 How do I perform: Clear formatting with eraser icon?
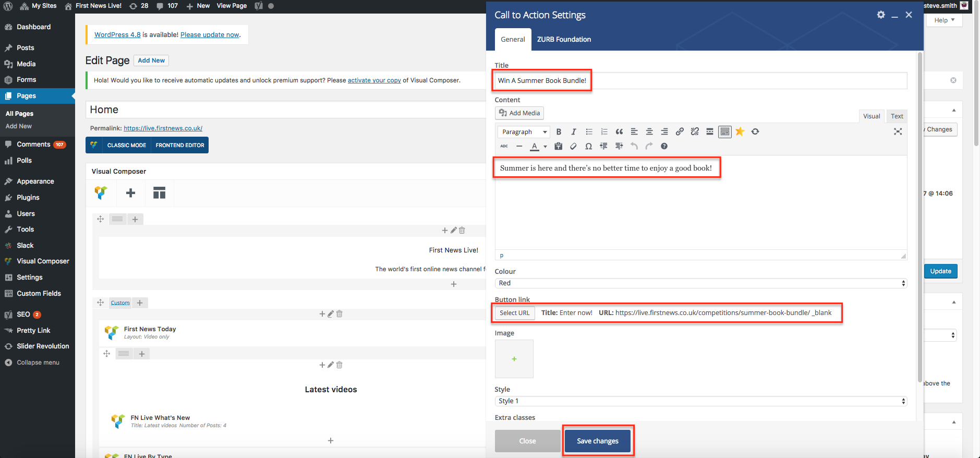click(x=573, y=147)
